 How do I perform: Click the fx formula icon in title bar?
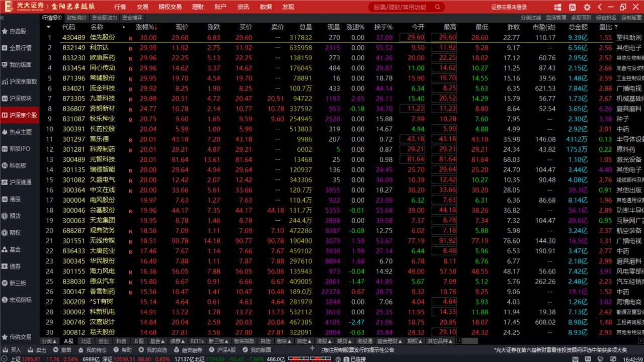click(x=573, y=7)
